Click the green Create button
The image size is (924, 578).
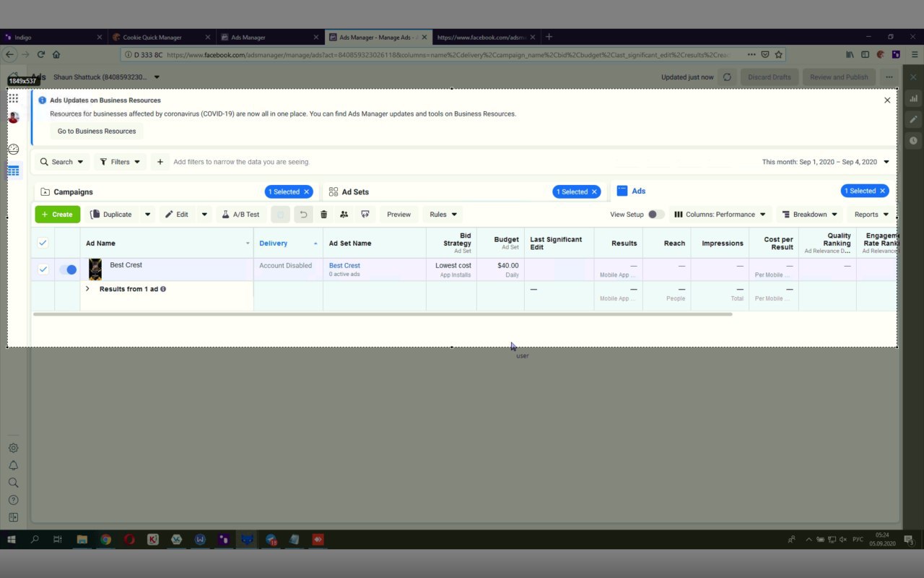pos(58,215)
